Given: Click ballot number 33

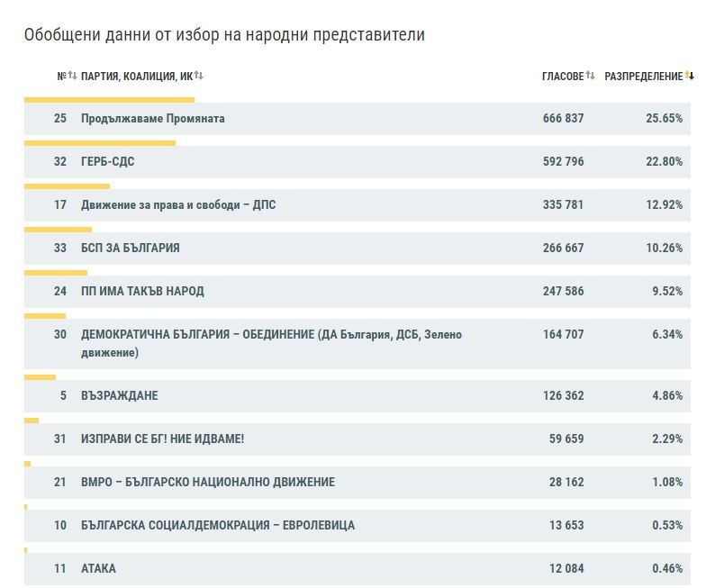Looking at the screenshot, I should (x=60, y=249).
